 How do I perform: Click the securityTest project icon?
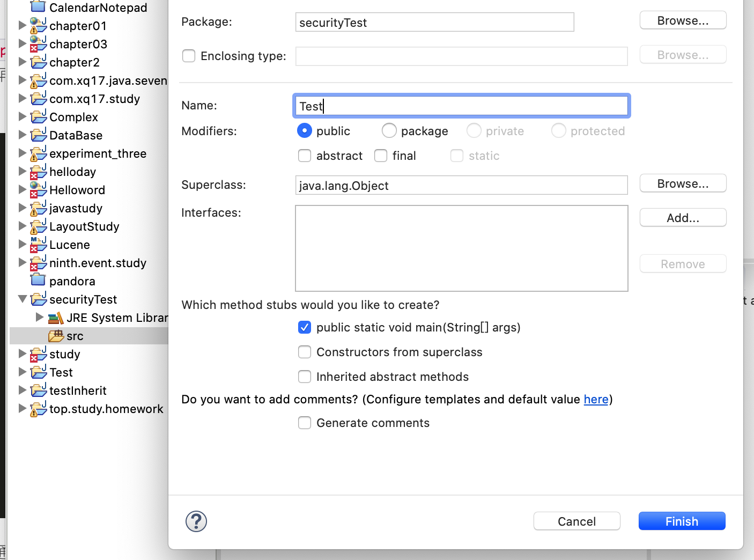pos(38,299)
